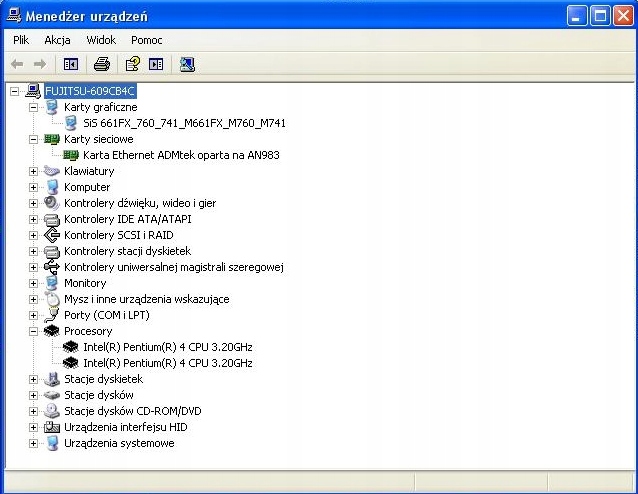Click the Karty sieciowe network card icon
This screenshot has height=494, width=638.
pyautogui.click(x=52, y=139)
